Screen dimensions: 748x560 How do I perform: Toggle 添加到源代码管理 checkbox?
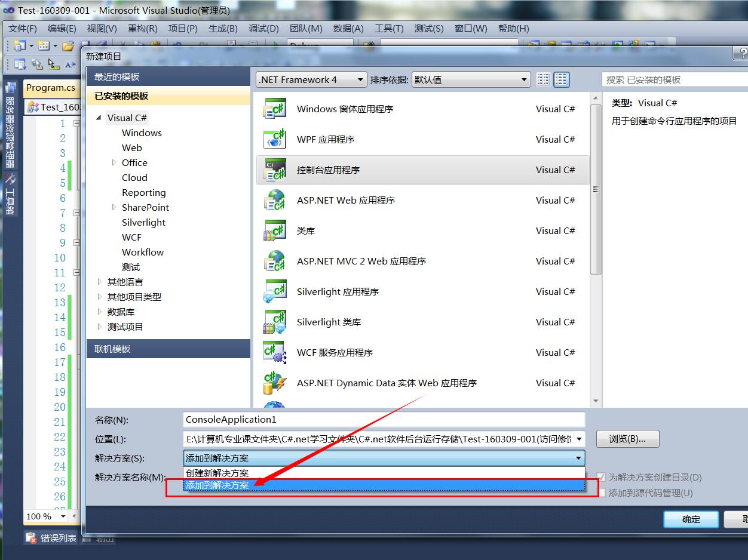(601, 493)
